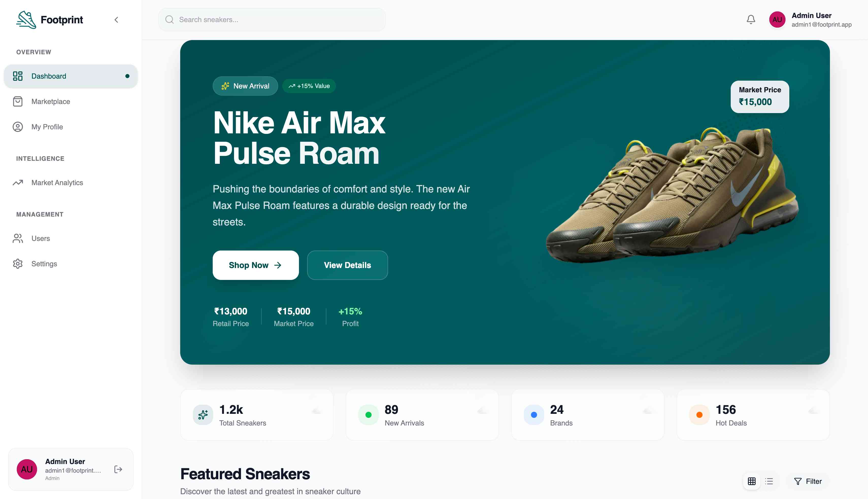Click the New Arrival badge
This screenshot has height=499, width=868.
245,86
